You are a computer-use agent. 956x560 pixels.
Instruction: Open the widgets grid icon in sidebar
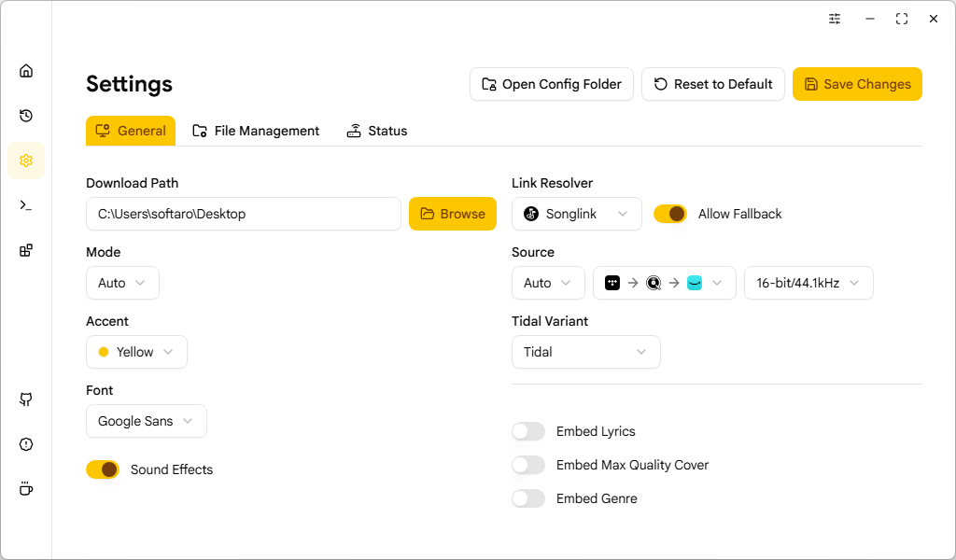26,250
